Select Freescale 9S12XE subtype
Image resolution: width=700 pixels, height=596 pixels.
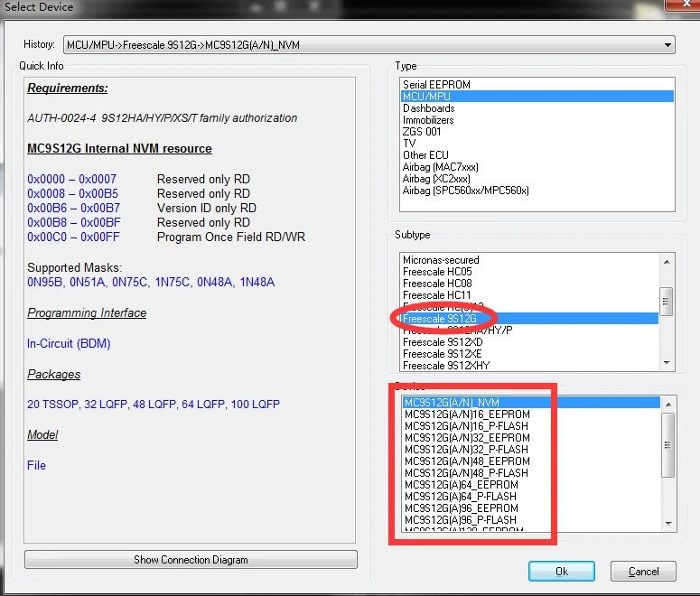tap(529, 354)
